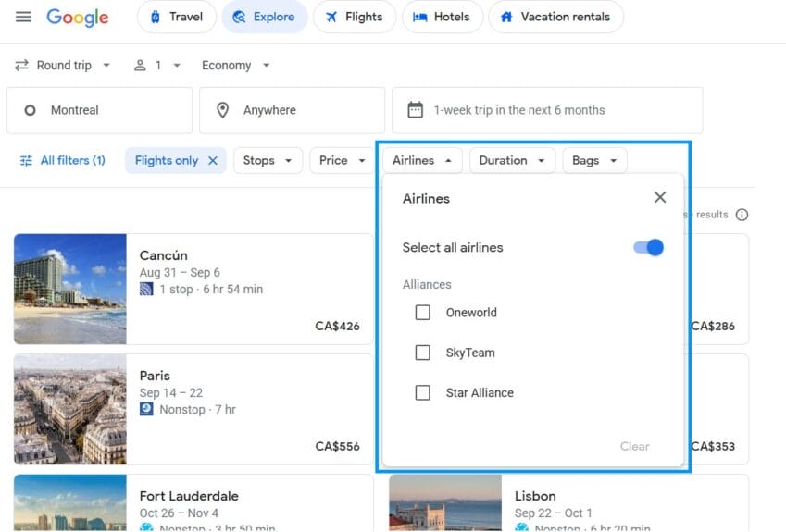786x532 pixels.
Task: Open the Paris city thumbnail
Action: [x=70, y=409]
